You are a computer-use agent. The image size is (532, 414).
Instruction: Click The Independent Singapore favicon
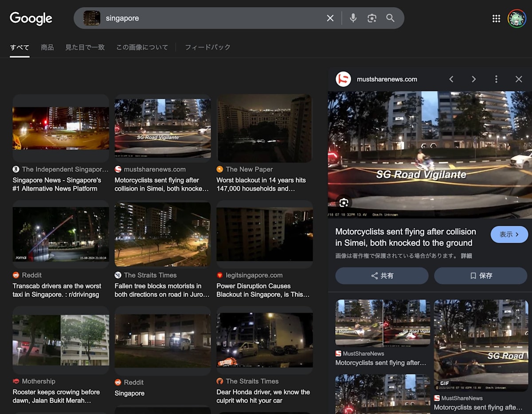click(16, 169)
